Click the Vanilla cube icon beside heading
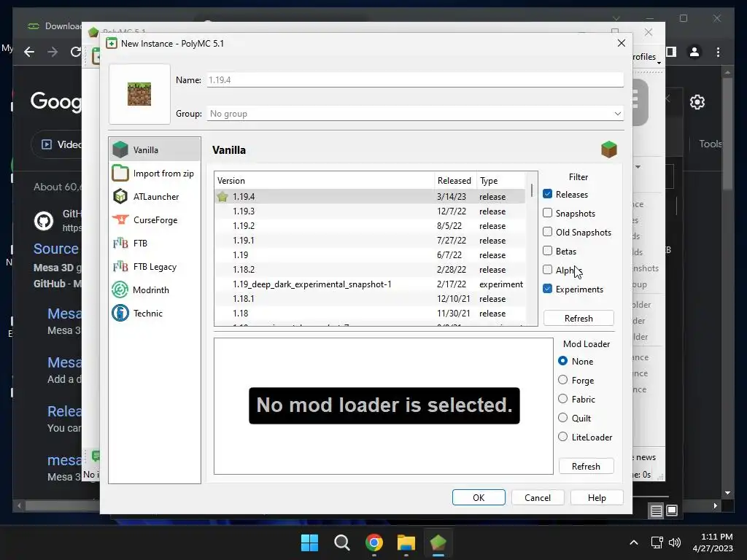The width and height of the screenshot is (747, 560). click(609, 149)
